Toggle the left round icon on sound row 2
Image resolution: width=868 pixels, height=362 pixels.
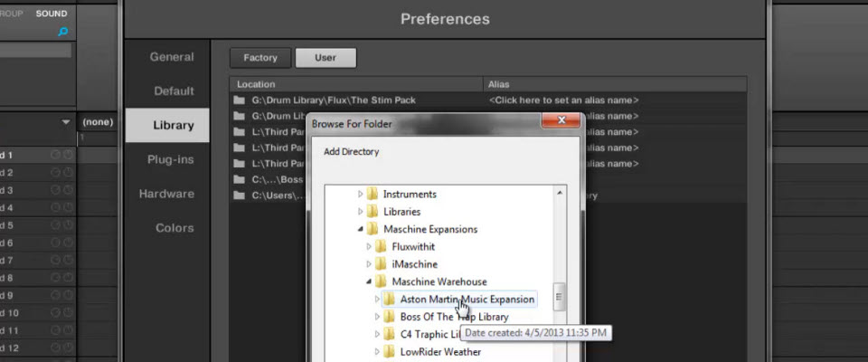55,173
